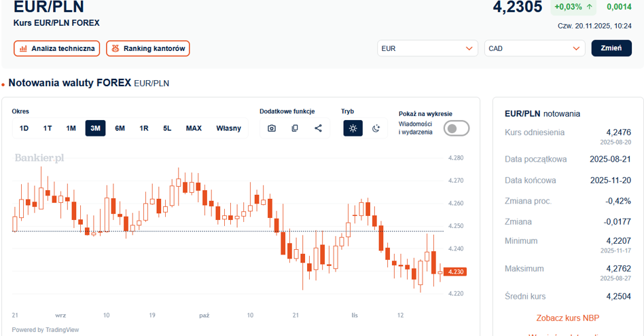This screenshot has height=336, width=644.
Task: Click the Kurs odniesienia value 4,2476
Action: (619, 132)
